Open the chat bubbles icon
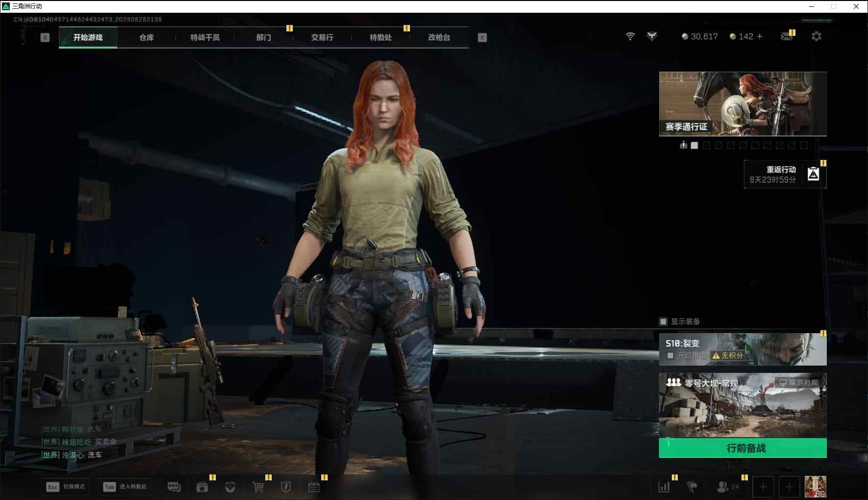 (x=174, y=487)
